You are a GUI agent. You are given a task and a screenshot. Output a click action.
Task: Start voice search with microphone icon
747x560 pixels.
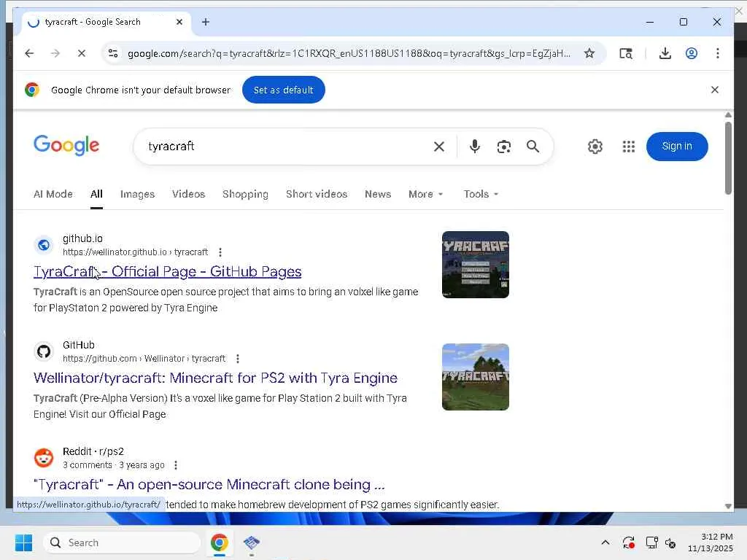coord(474,146)
